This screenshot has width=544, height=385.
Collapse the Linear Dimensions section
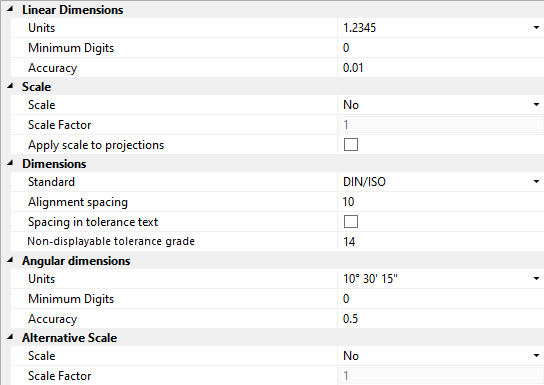coord(10,9)
